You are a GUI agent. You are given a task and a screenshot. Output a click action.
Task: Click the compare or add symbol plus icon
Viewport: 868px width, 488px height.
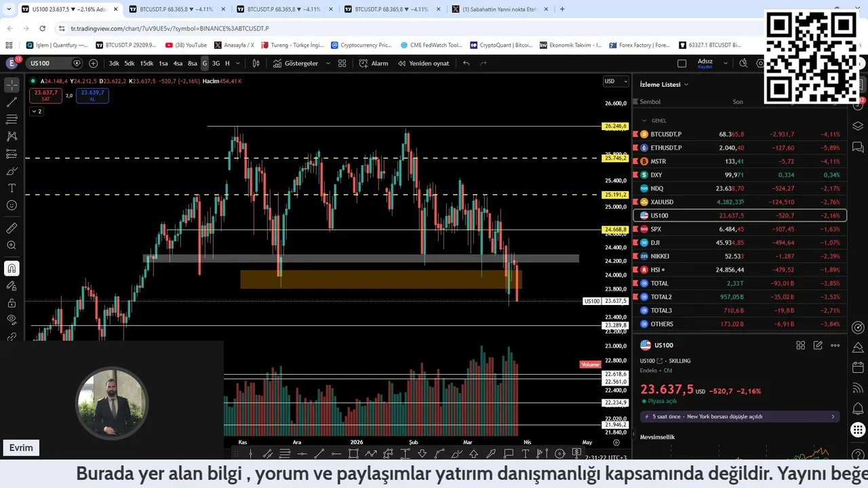point(93,63)
